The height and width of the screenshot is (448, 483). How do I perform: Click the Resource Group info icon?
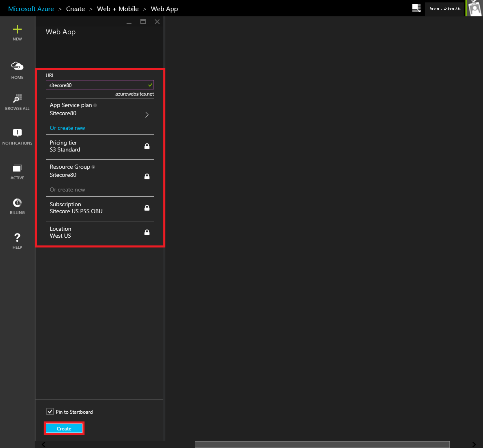(x=93, y=167)
